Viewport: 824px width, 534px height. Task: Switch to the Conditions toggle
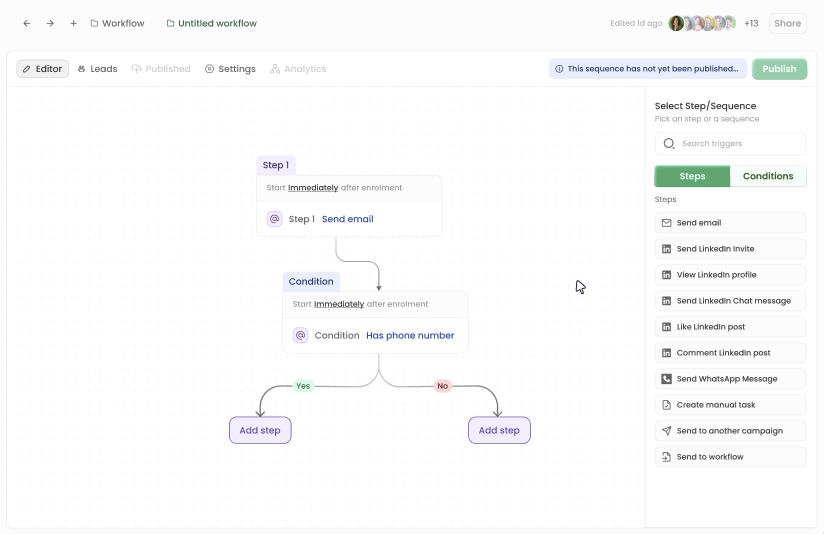768,176
